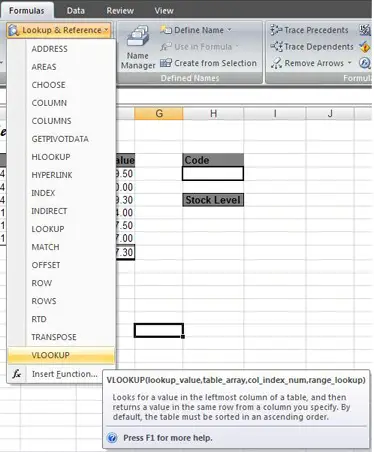374x452 pixels.
Task: Click the Define Name tag icon
Action: pos(166,30)
